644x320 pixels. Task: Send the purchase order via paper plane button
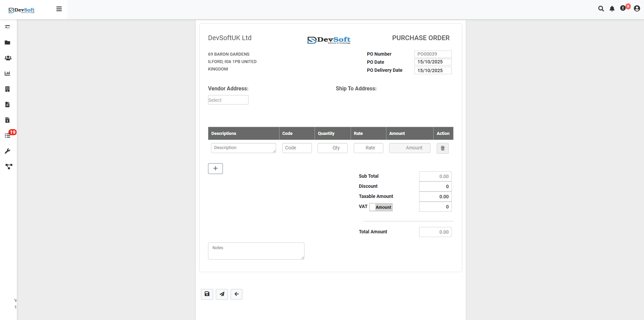tap(222, 294)
